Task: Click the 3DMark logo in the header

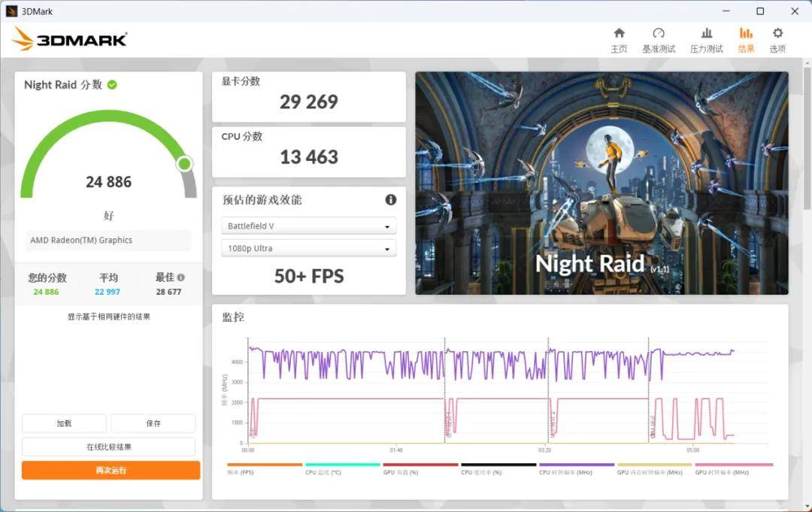Action: 69,39
